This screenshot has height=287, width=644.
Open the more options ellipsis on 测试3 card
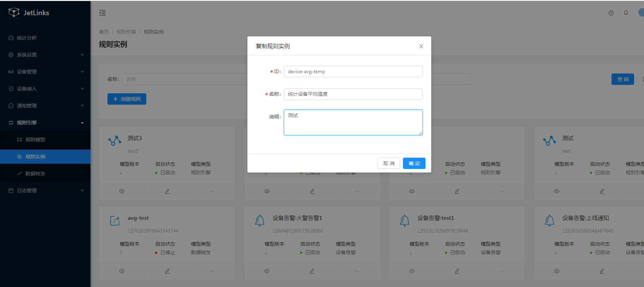point(212,191)
